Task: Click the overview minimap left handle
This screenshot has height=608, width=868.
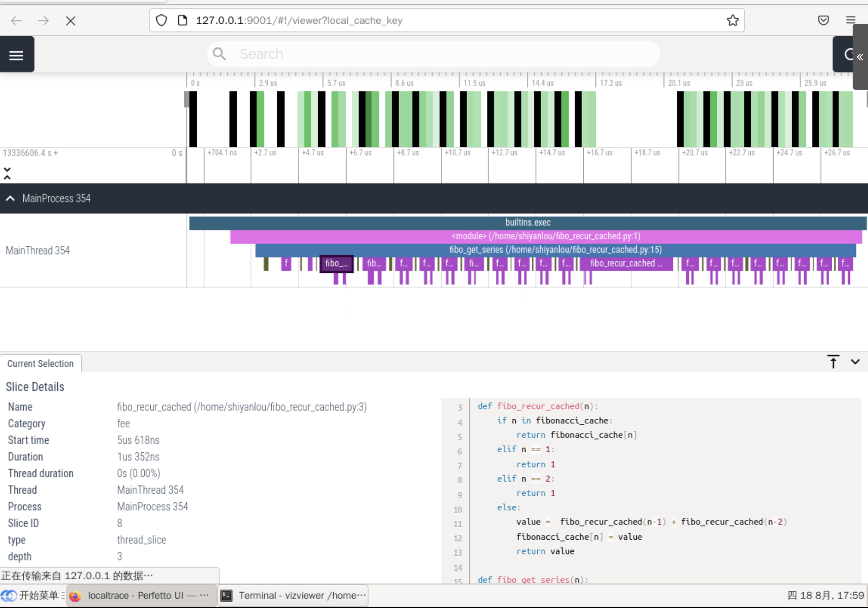Action: point(187,99)
